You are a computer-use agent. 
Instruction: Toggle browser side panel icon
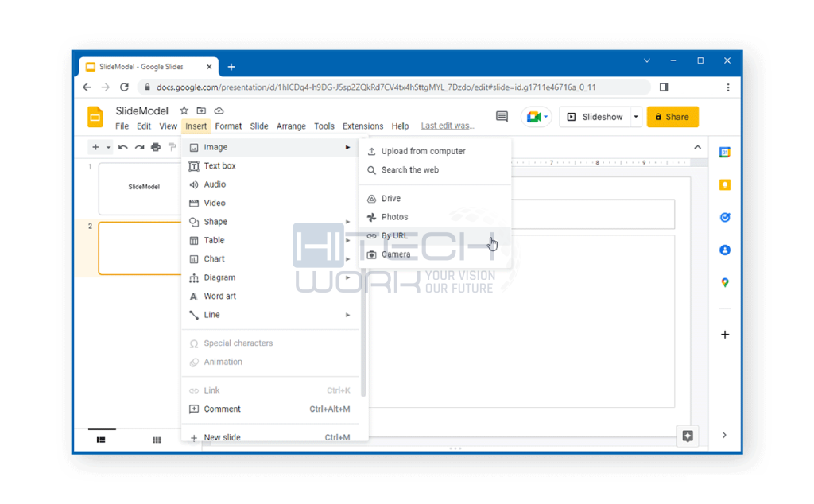tap(664, 87)
